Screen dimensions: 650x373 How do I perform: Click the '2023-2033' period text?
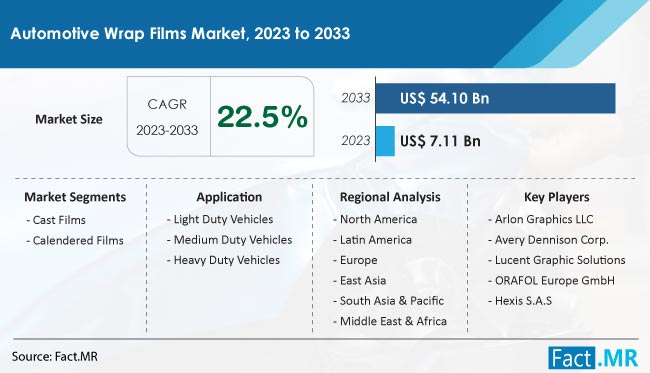(x=167, y=130)
